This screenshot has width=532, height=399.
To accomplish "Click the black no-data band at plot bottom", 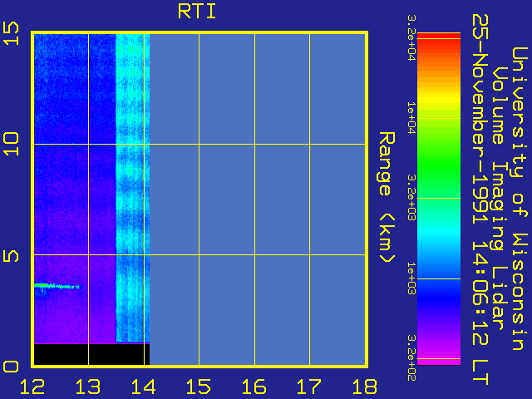I will click(91, 355).
